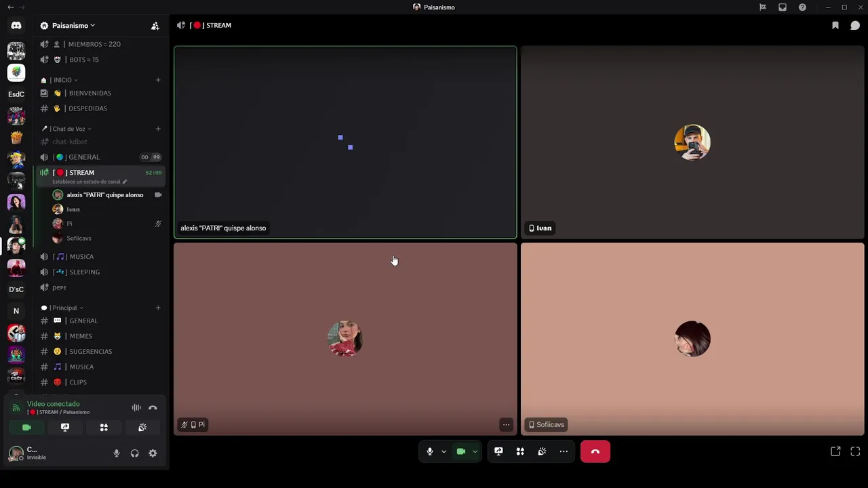Open soundboard from the call bar

tap(542, 451)
